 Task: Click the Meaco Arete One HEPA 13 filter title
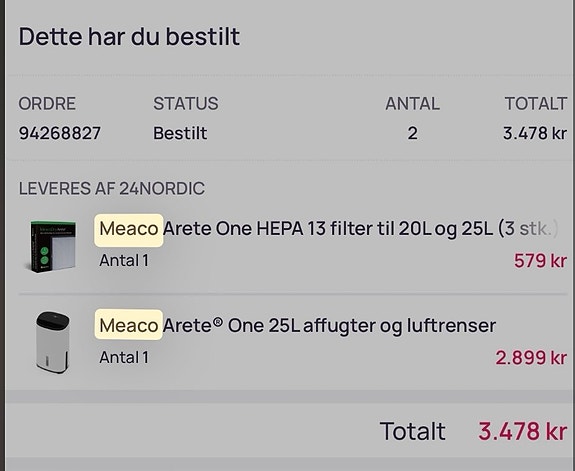[329, 229]
